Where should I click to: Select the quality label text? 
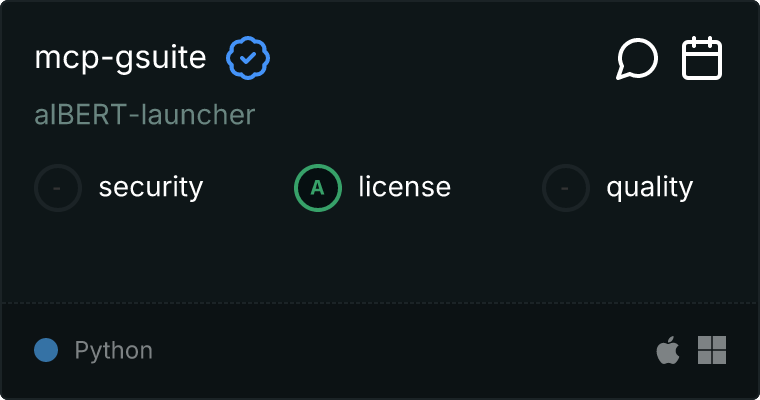(649, 187)
